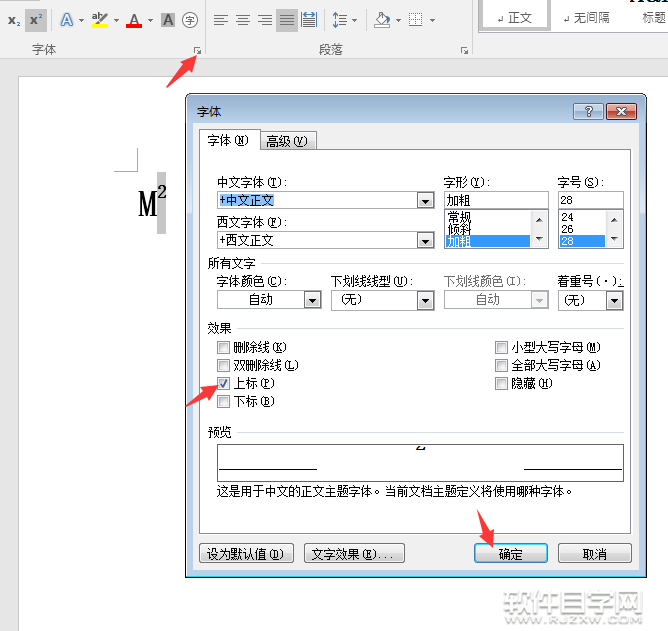Screen dimensions: 668x631
Task: Open highlight color dropdown arrow
Action: [x=116, y=20]
